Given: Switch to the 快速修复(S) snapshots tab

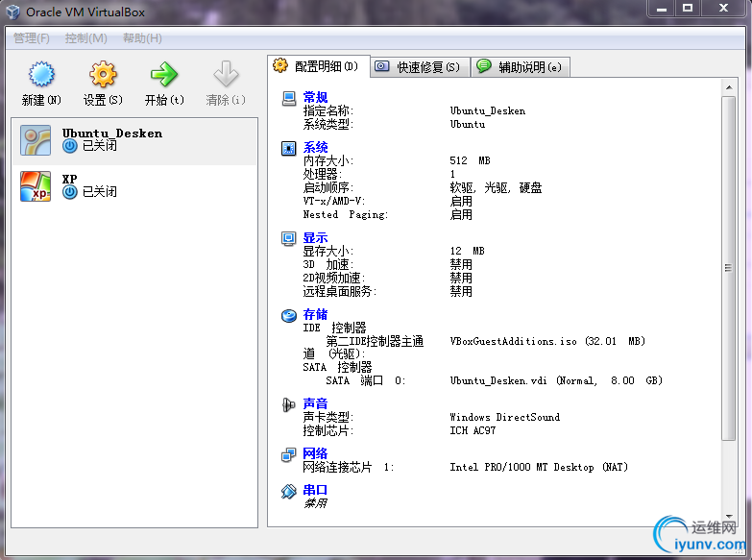Looking at the screenshot, I should [x=421, y=66].
